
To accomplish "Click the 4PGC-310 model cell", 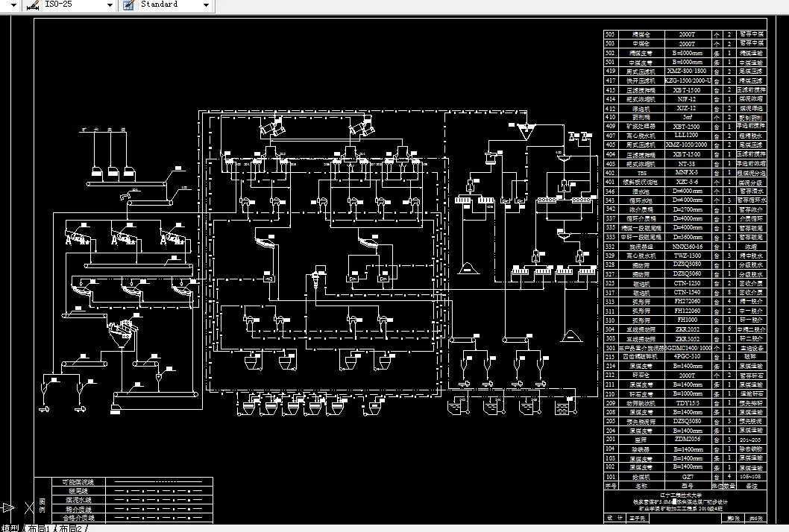I will pos(688,356).
